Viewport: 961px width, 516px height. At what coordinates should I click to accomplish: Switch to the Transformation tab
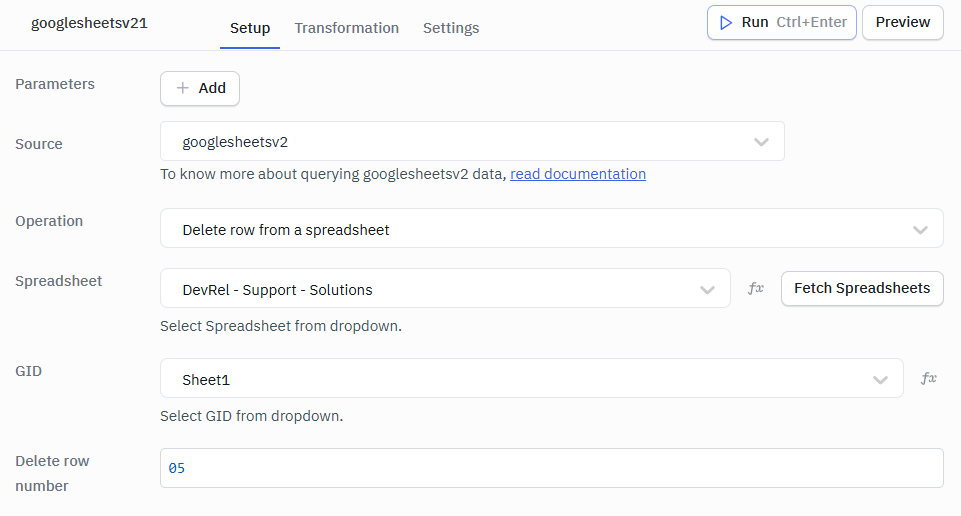tap(346, 28)
